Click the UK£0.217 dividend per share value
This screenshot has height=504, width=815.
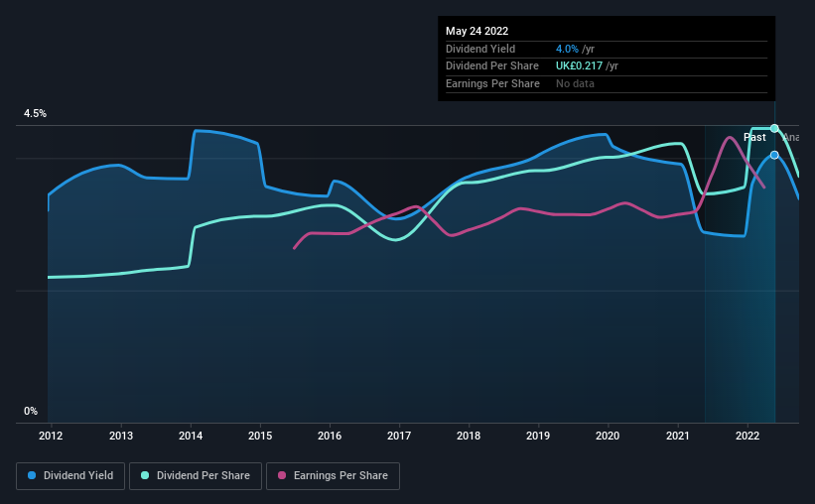coord(579,66)
